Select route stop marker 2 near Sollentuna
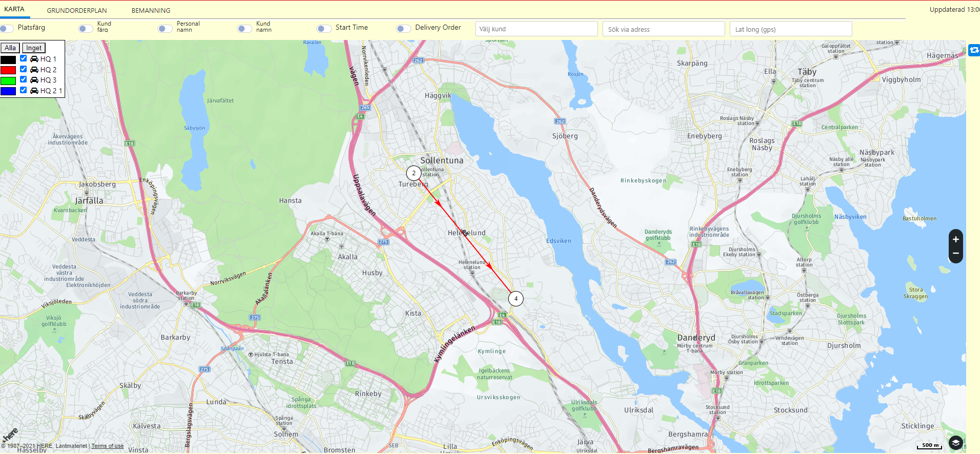 (414, 173)
